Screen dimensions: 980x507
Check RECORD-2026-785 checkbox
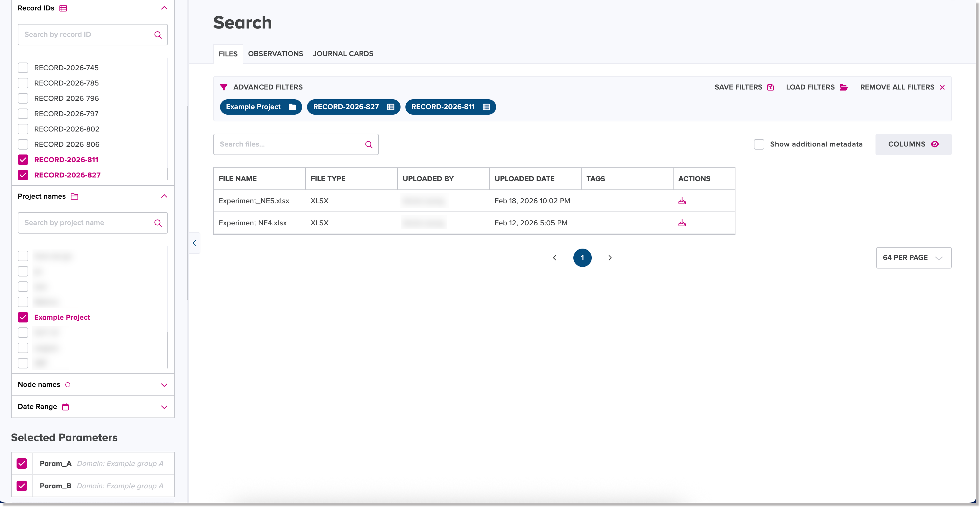click(x=23, y=83)
